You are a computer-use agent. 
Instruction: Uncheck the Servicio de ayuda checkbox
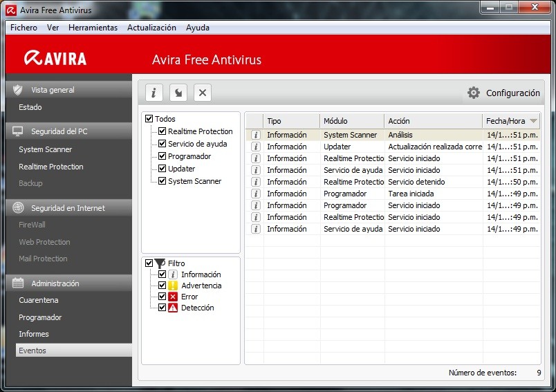162,144
